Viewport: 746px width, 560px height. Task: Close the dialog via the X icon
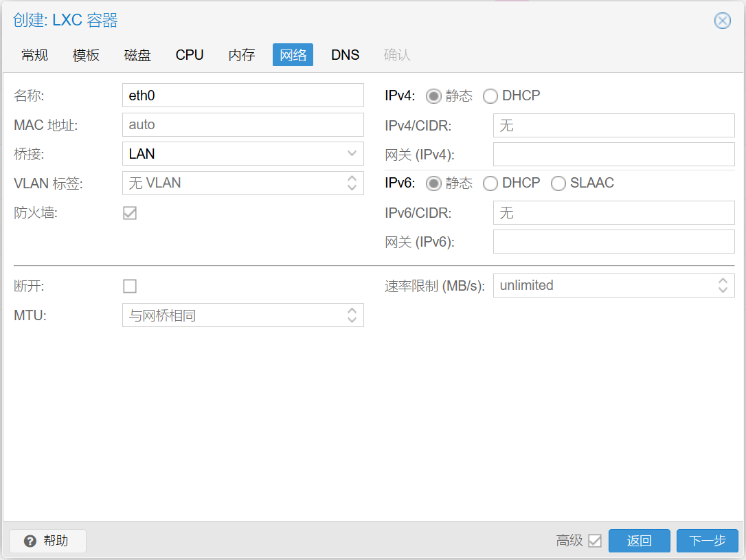click(x=722, y=21)
